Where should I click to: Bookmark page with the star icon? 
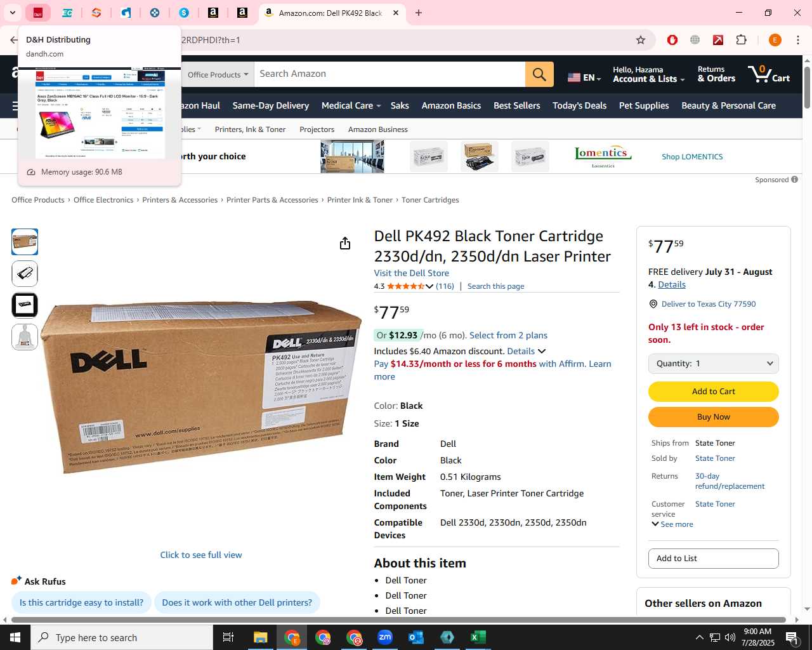click(x=641, y=40)
